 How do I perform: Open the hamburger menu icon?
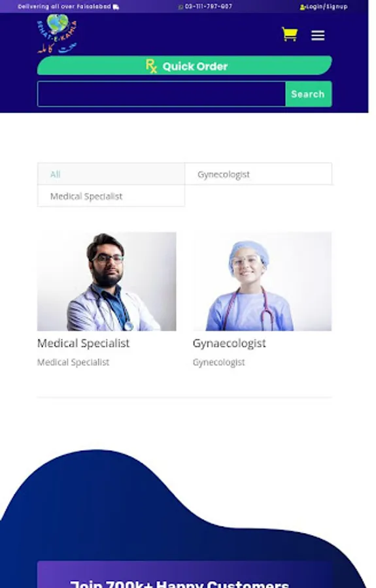(x=318, y=36)
